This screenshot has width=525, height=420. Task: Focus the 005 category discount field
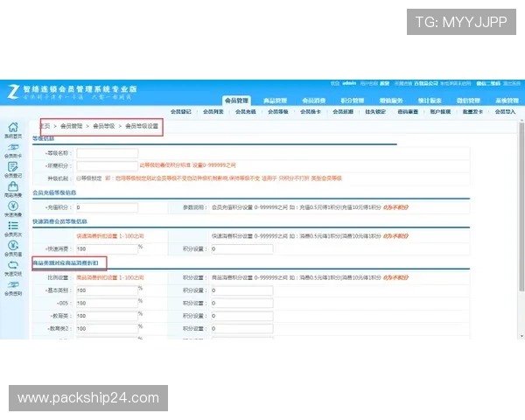coord(107,303)
